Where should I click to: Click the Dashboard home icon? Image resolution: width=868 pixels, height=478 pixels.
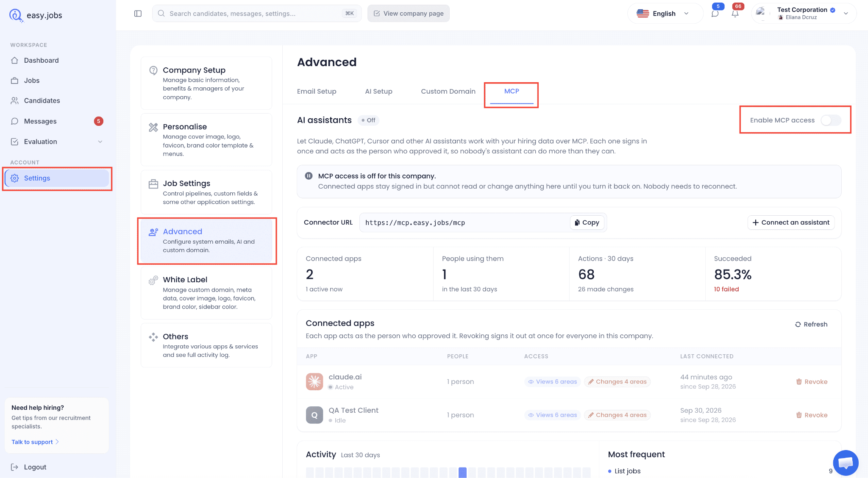click(15, 60)
